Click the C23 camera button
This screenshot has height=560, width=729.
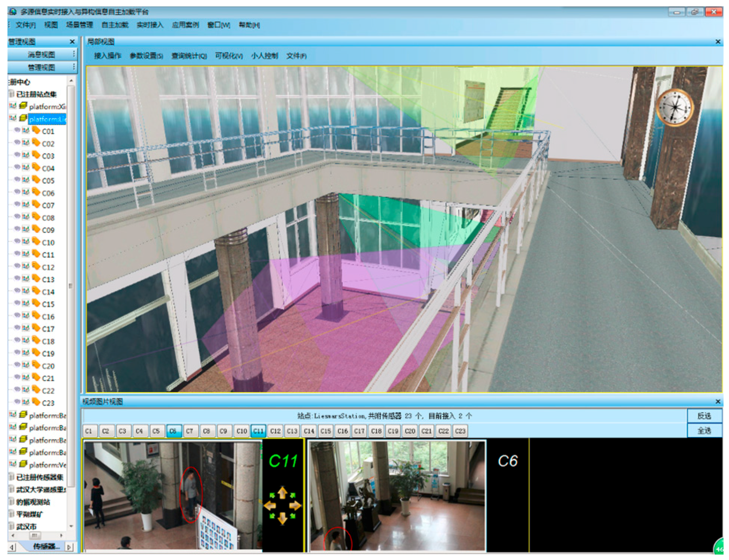click(x=460, y=431)
